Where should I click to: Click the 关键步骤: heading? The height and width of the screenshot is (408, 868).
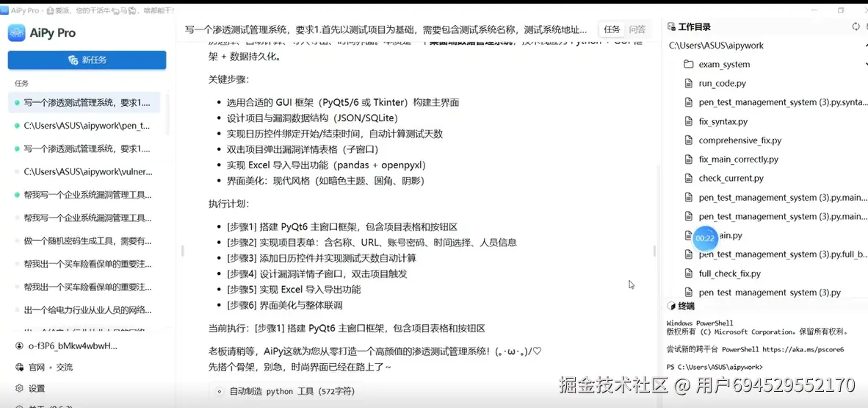[228, 79]
